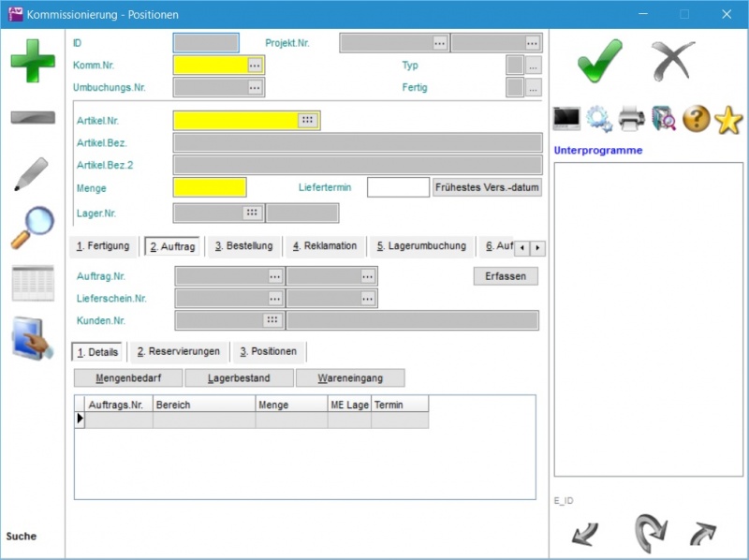This screenshot has height=560, width=749.
Task: Open the lookup button beside Auftrag.Nr.
Action: click(x=274, y=276)
